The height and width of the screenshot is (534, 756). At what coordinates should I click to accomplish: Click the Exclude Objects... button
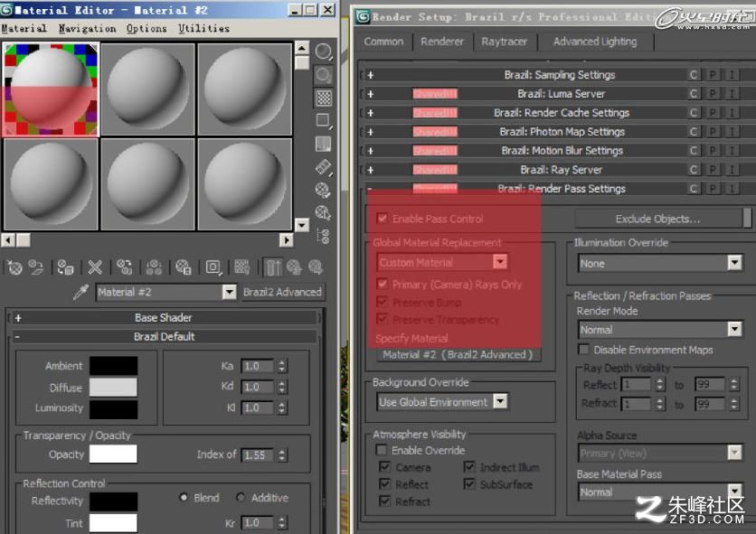coord(658,219)
